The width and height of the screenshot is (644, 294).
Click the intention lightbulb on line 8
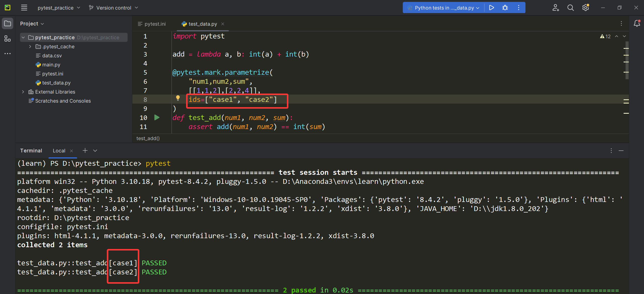[x=178, y=98]
